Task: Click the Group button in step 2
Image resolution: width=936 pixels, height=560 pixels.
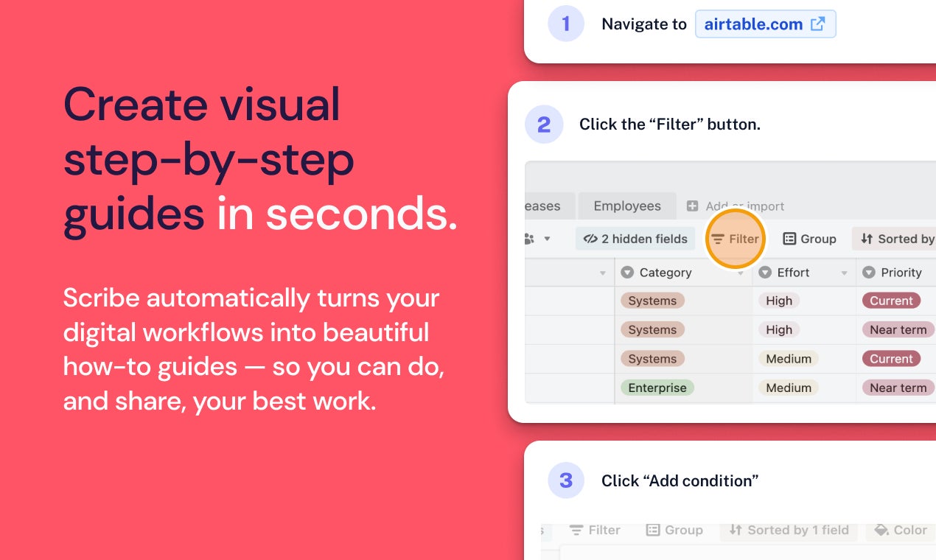Action: click(x=809, y=239)
